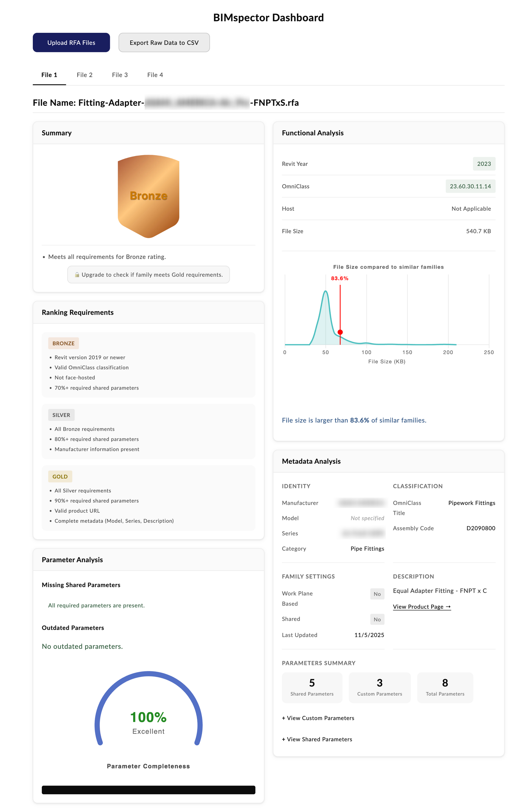532x808 pixels.
Task: Click the red dot marker on chart
Action: click(340, 332)
